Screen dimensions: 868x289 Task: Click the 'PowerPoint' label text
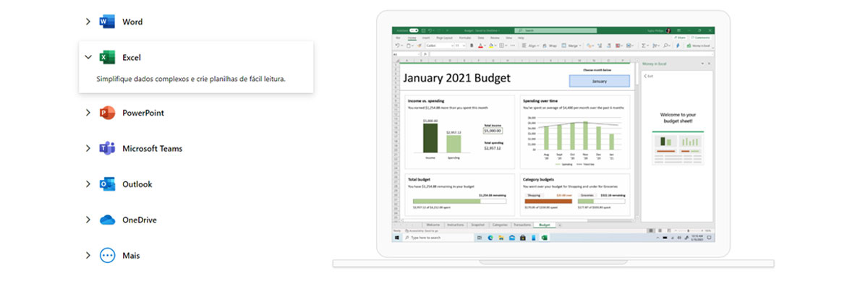click(143, 113)
